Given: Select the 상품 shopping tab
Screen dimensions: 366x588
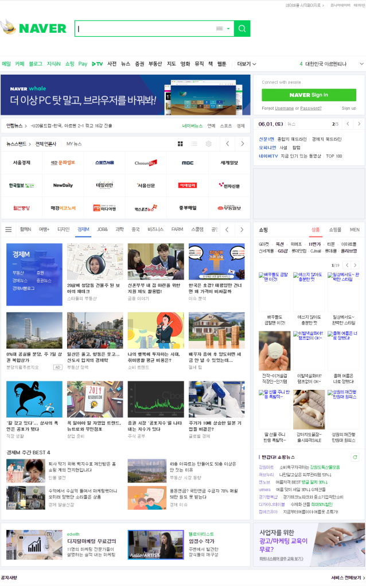Looking at the screenshot, I should (316, 230).
